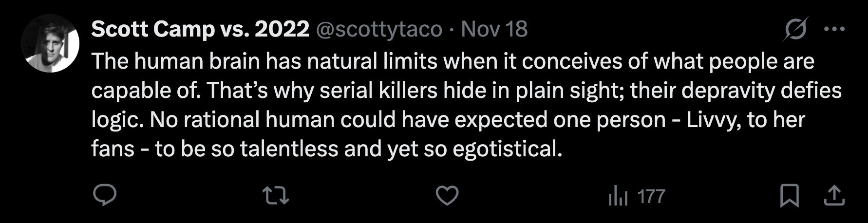868x223 pixels.
Task: Open view analytics bar chart icon
Action: (618, 197)
